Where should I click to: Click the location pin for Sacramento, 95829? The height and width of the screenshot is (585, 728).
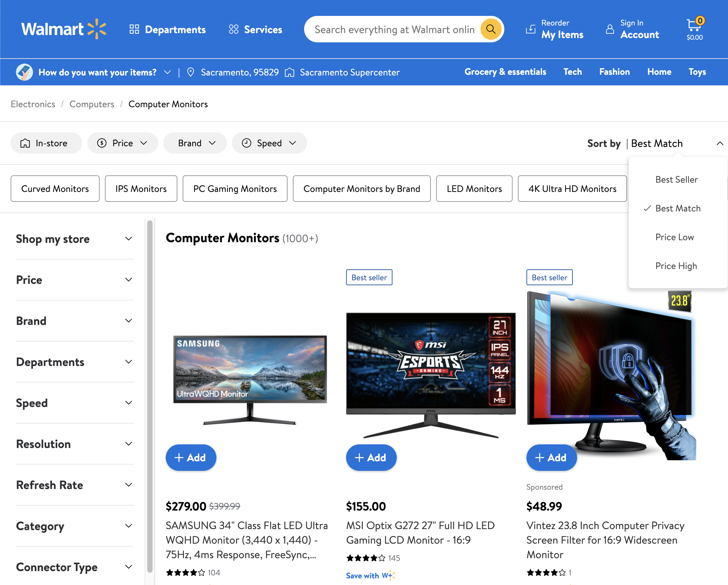[x=191, y=72]
